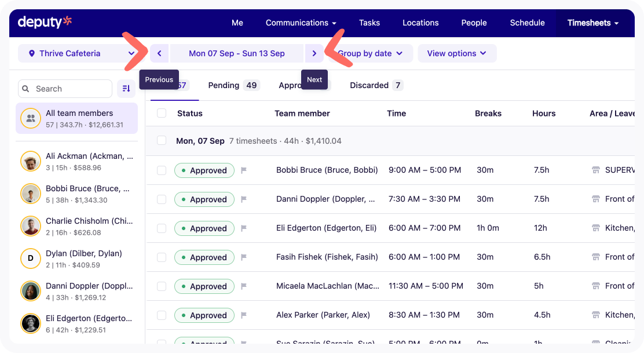This screenshot has height=353, width=644.
Task: Click the Deputy logo
Action: click(45, 22)
